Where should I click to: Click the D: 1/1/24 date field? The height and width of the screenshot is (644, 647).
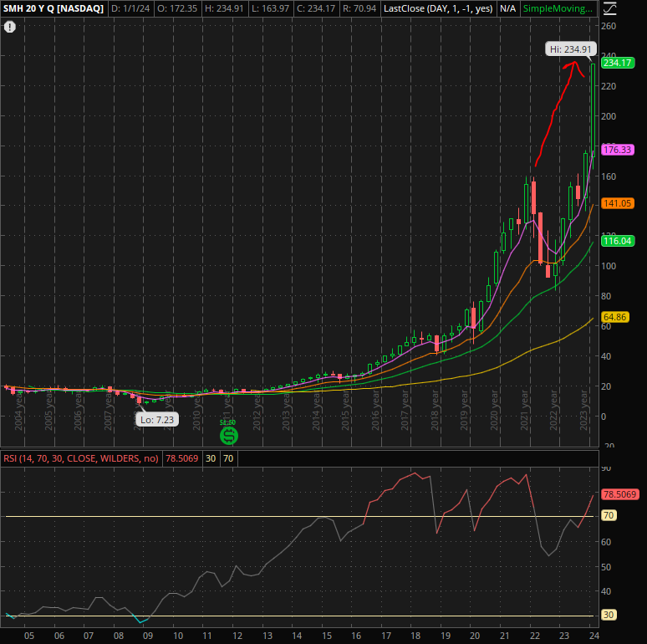click(x=130, y=8)
